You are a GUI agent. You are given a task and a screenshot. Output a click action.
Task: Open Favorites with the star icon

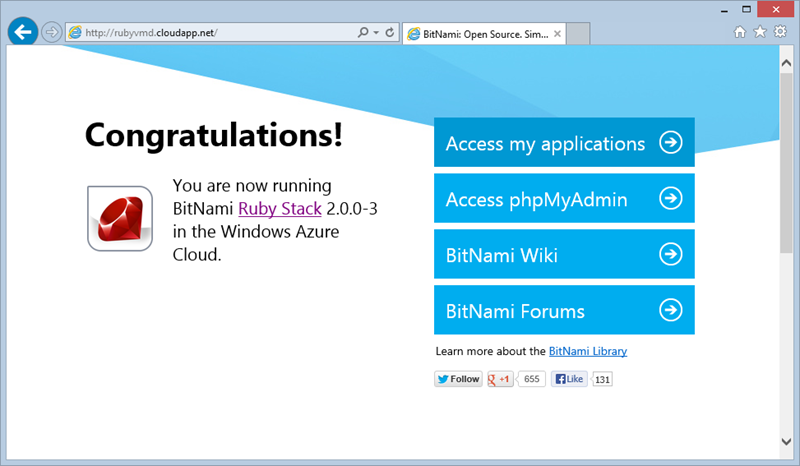(x=760, y=32)
